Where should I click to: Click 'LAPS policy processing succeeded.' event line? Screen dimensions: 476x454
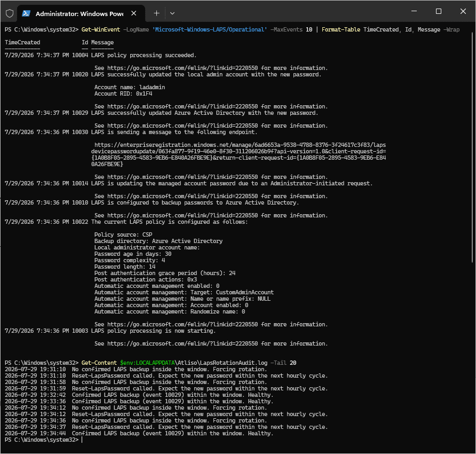coord(100,56)
